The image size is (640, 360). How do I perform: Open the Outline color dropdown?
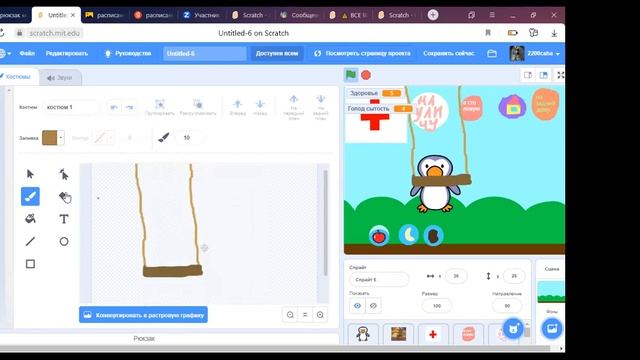(104, 138)
